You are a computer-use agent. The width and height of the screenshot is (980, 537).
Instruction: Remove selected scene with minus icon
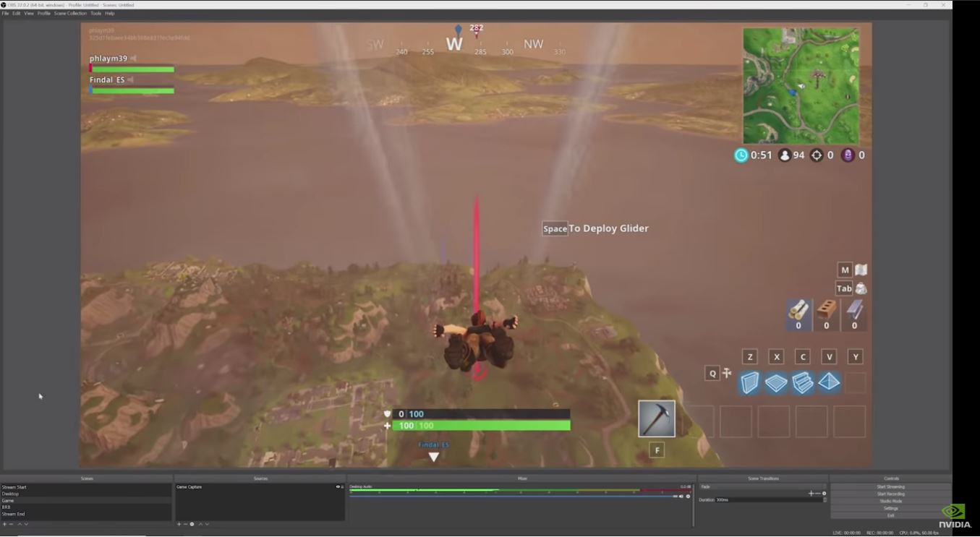tap(12, 524)
